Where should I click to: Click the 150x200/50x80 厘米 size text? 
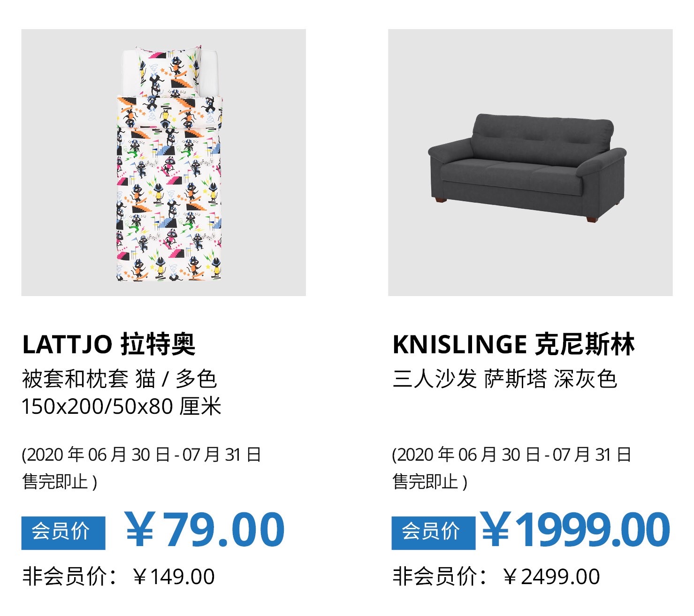pos(121,406)
